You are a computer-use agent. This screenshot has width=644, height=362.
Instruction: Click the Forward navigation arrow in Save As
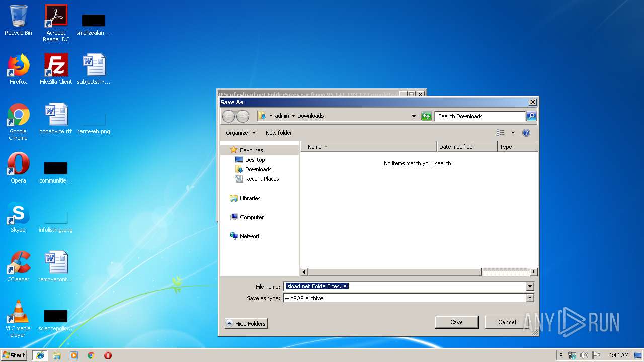(x=243, y=116)
